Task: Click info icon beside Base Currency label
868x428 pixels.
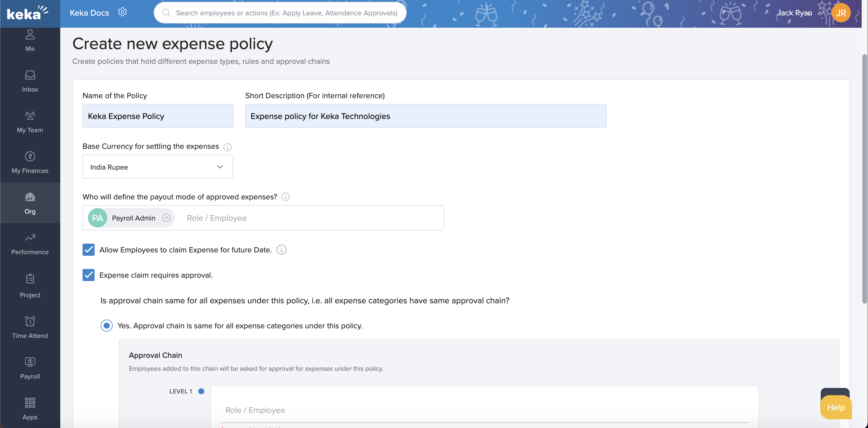Action: pyautogui.click(x=227, y=147)
